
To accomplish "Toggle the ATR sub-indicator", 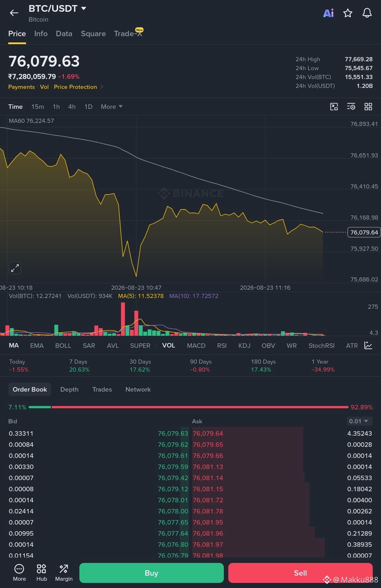I will point(352,345).
